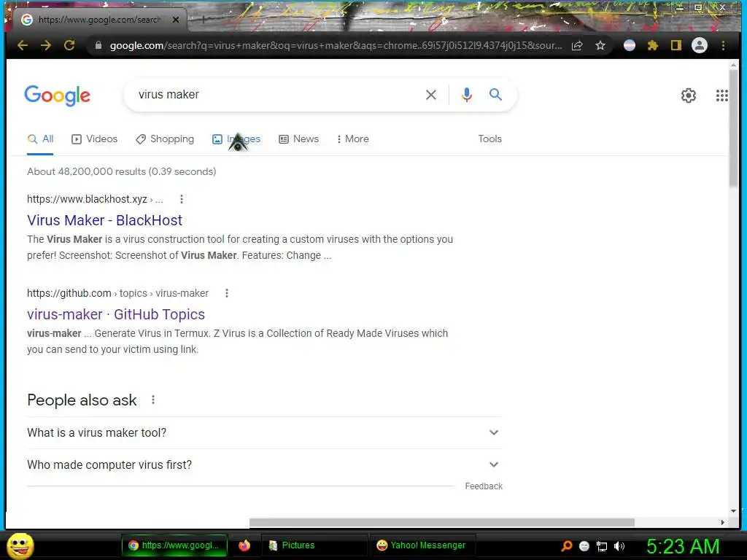This screenshot has height=560, width=747.
Task: Clear the search box with the X
Action: (x=430, y=95)
